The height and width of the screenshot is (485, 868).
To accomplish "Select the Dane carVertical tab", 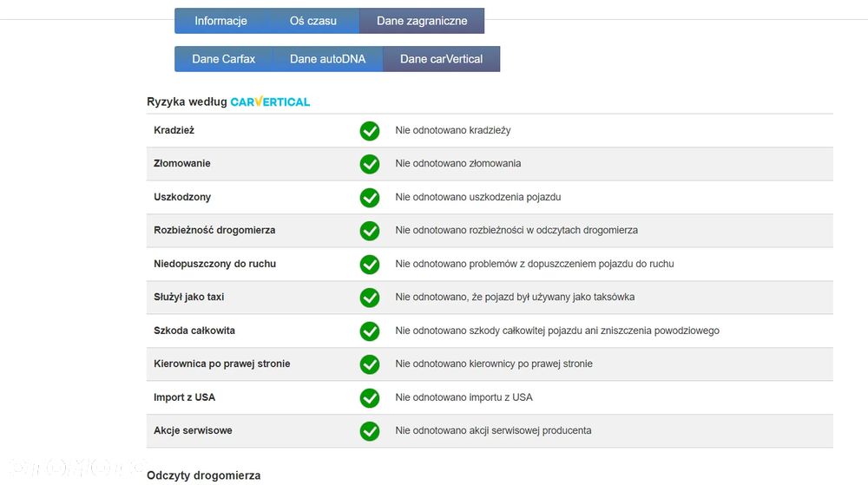I will [x=441, y=59].
